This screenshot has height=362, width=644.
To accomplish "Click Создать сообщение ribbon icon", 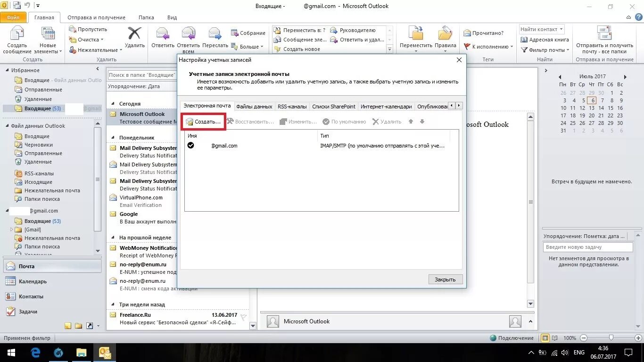I will tap(17, 40).
